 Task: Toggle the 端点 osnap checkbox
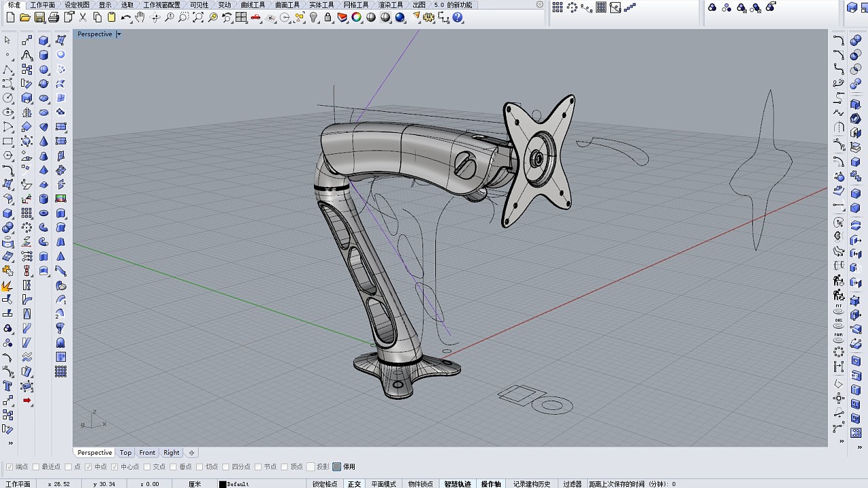click(9, 467)
